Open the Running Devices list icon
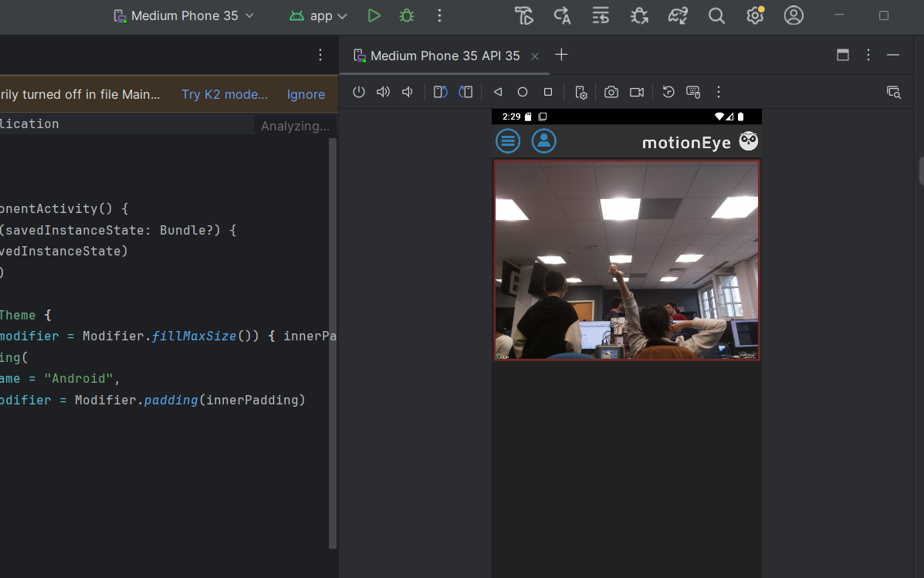The image size is (924, 578). (601, 16)
